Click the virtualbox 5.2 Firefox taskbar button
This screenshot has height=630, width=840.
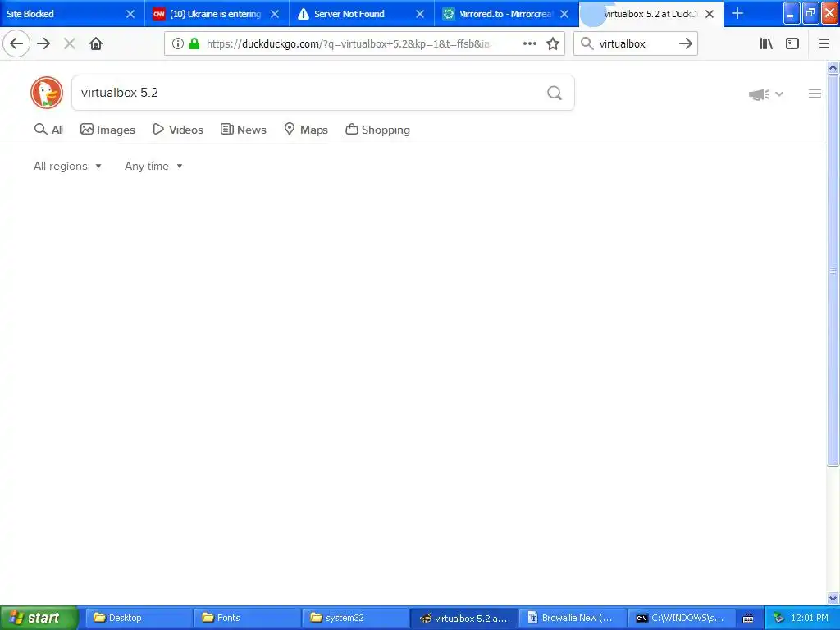463,618
